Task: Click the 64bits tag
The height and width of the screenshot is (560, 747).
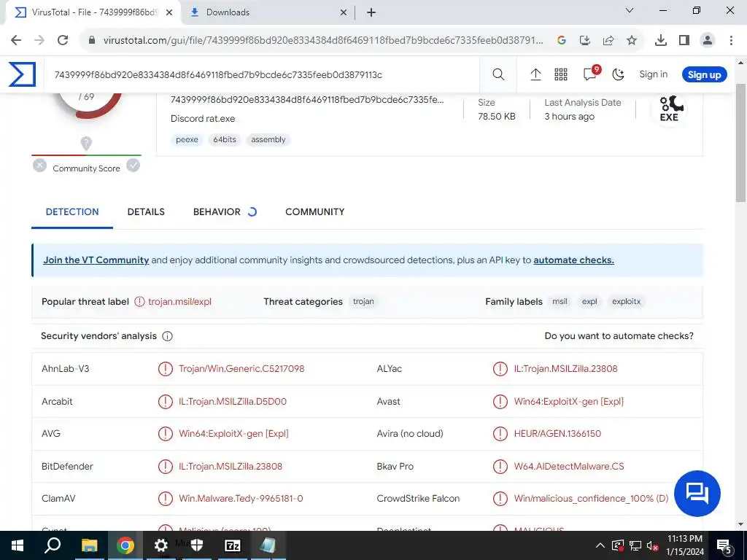Action: pyautogui.click(x=225, y=139)
